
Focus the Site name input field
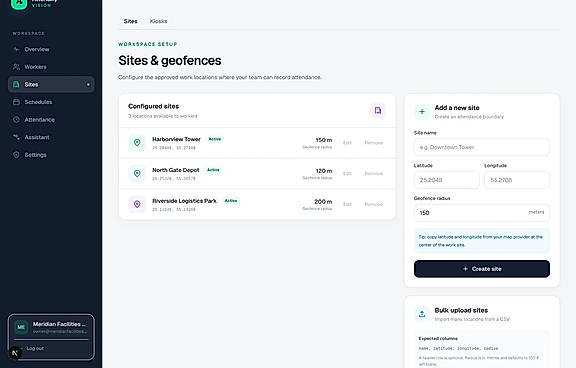click(x=482, y=147)
